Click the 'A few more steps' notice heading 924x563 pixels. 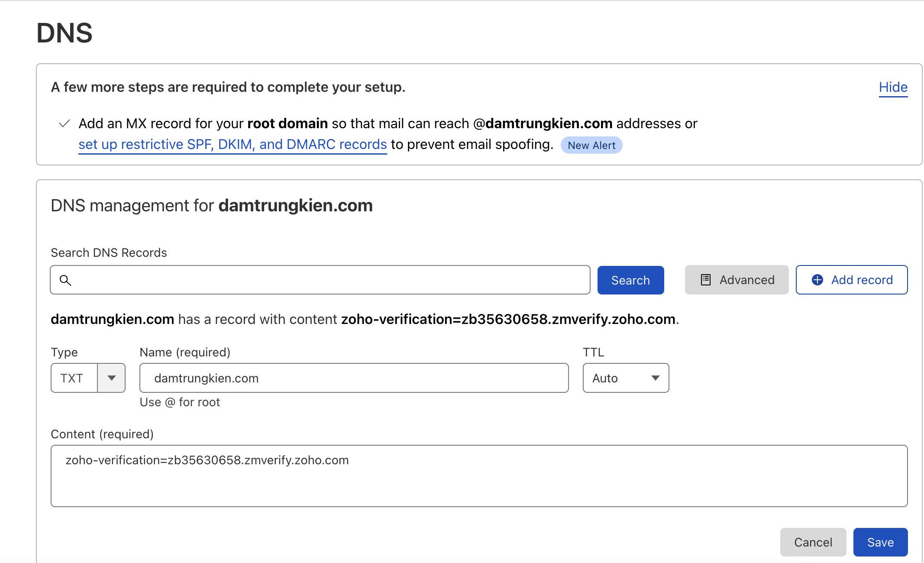point(228,87)
